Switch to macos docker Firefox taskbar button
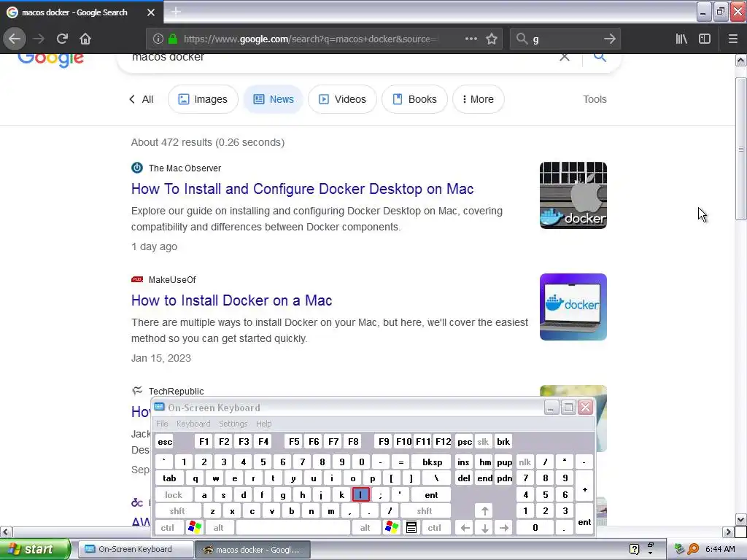The height and width of the screenshot is (560, 747). tap(252, 550)
